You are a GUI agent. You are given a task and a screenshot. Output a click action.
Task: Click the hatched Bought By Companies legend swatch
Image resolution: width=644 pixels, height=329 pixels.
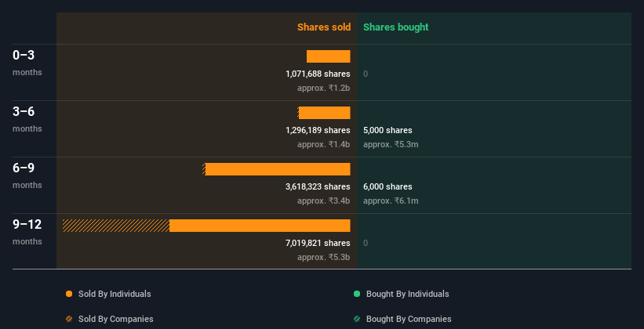coord(357,319)
